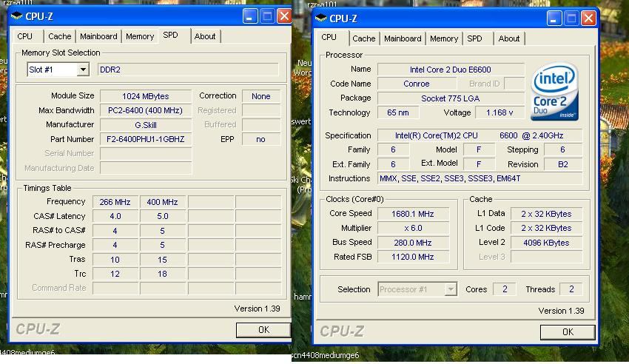
Task: Open the About tab in the left window
Action: [x=205, y=36]
